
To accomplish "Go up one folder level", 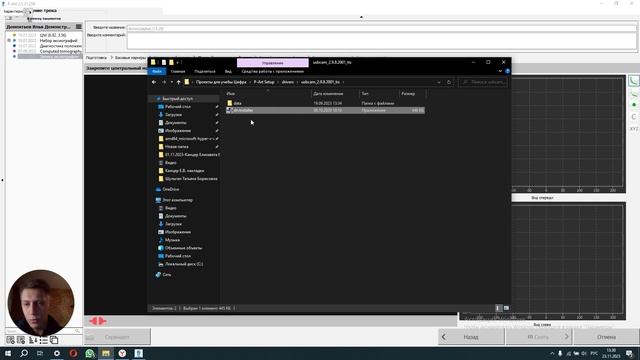I will (178, 82).
